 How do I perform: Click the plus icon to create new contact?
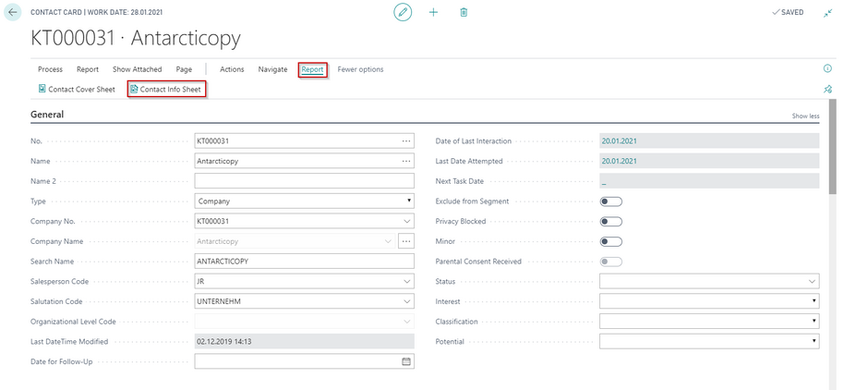[x=434, y=12]
